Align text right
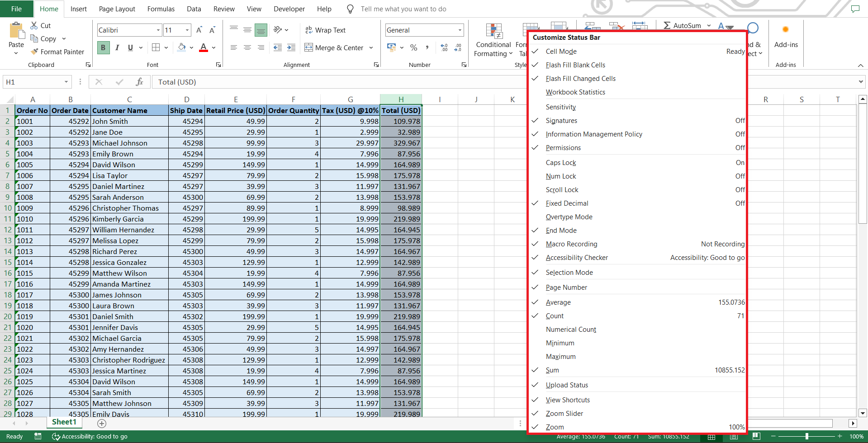Viewport: 868px width, 443px height. (x=261, y=47)
